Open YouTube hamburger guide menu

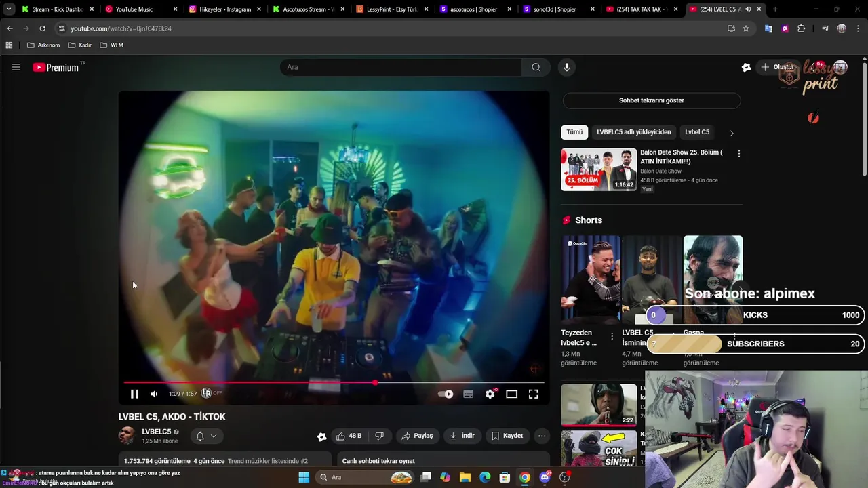[x=16, y=67]
